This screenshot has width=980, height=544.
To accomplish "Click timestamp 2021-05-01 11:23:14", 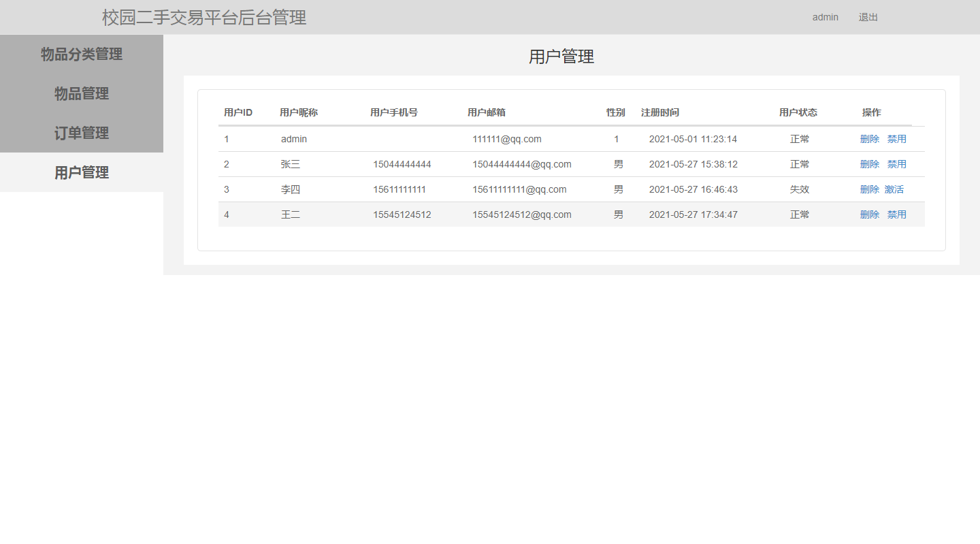I will [693, 139].
